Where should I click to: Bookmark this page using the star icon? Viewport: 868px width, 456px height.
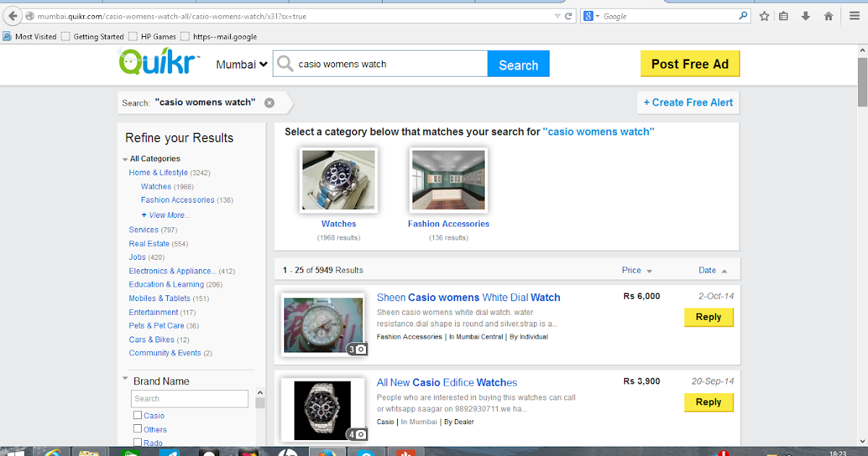point(765,15)
